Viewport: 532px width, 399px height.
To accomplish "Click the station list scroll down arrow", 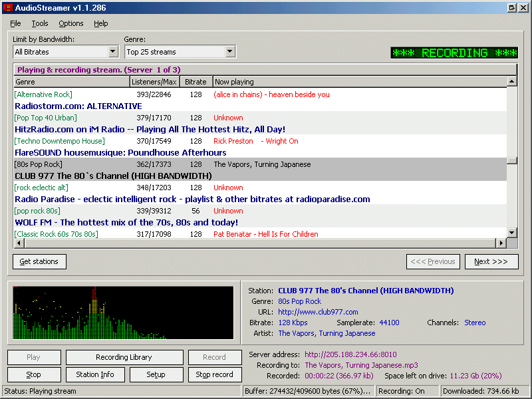I will pos(511,233).
